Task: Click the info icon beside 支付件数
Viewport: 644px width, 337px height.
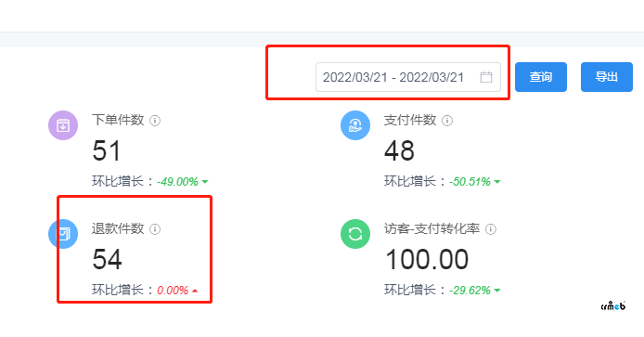Action: (447, 121)
